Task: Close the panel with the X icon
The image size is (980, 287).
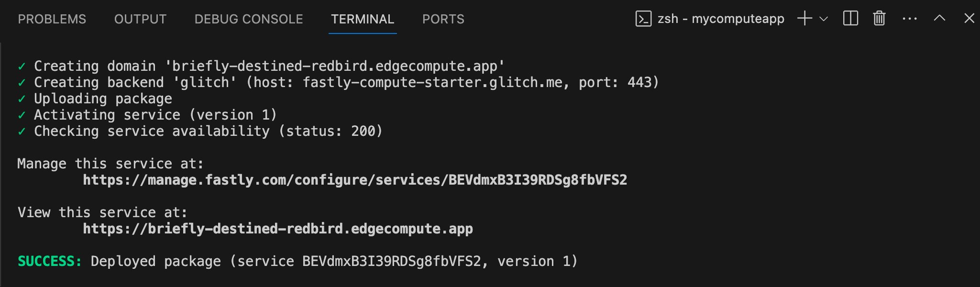Action: [x=969, y=19]
